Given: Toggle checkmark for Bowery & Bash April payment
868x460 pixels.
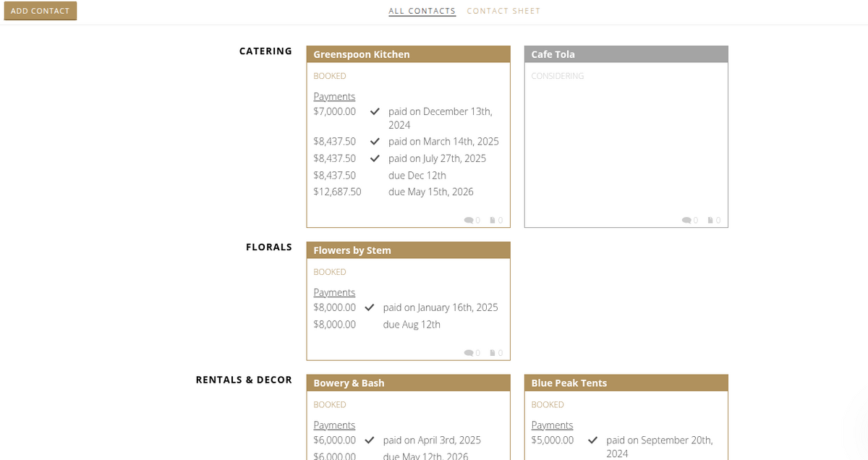Looking at the screenshot, I should (x=370, y=440).
